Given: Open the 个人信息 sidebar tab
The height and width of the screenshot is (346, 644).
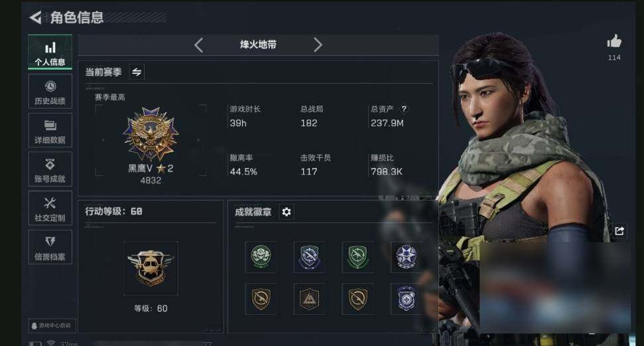Looking at the screenshot, I should (x=50, y=52).
